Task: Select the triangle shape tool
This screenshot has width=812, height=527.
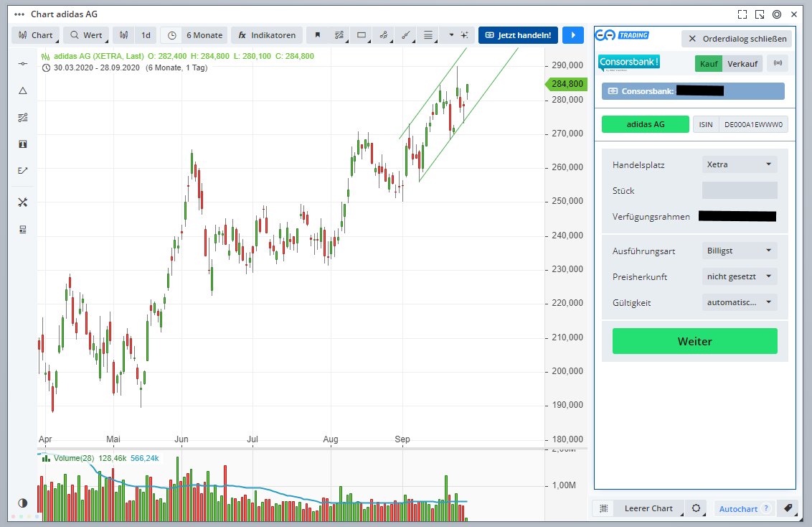Action: coord(23,90)
